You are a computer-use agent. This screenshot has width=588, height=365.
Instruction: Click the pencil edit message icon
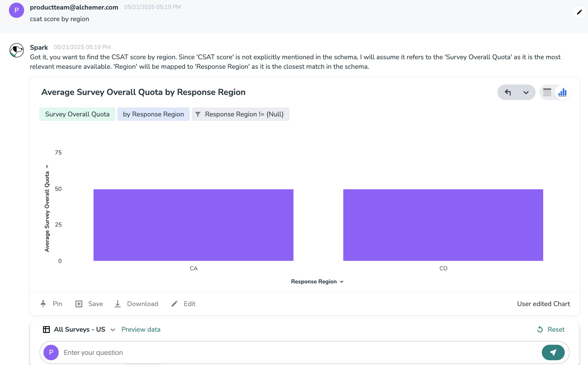click(579, 12)
